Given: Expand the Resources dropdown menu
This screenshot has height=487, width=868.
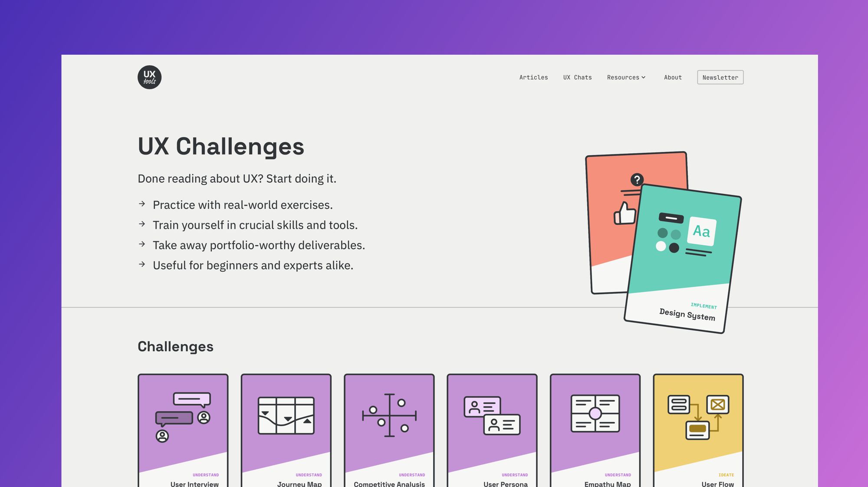Looking at the screenshot, I should point(626,77).
